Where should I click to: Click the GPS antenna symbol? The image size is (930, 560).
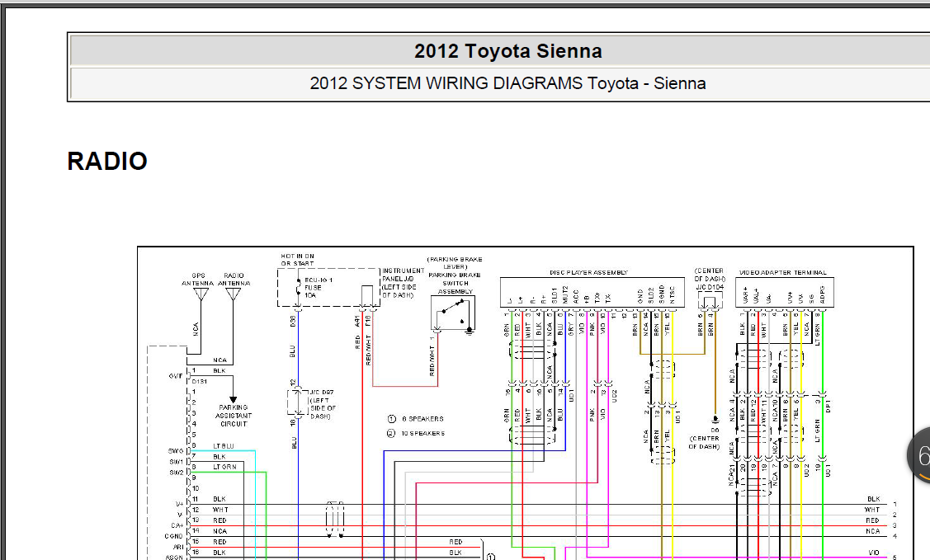click(201, 294)
